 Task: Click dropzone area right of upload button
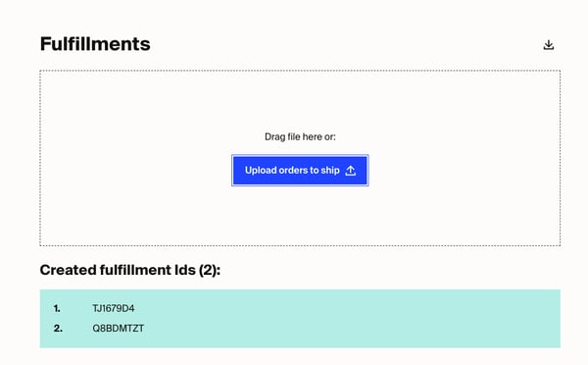tap(465, 171)
